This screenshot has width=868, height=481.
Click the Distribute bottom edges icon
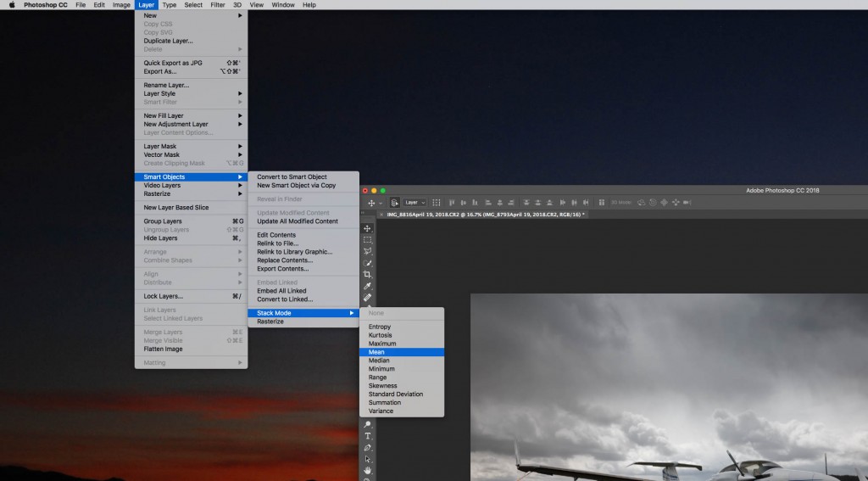coord(549,202)
